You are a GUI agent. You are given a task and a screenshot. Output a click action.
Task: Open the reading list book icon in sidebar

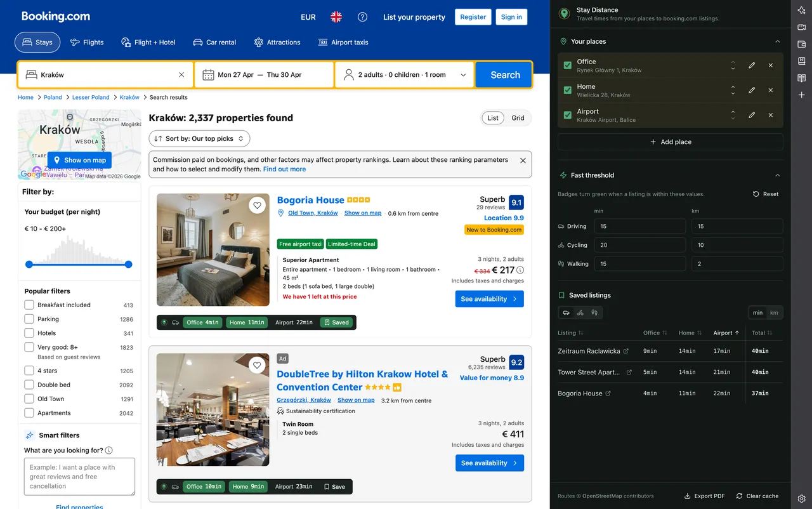802,78
